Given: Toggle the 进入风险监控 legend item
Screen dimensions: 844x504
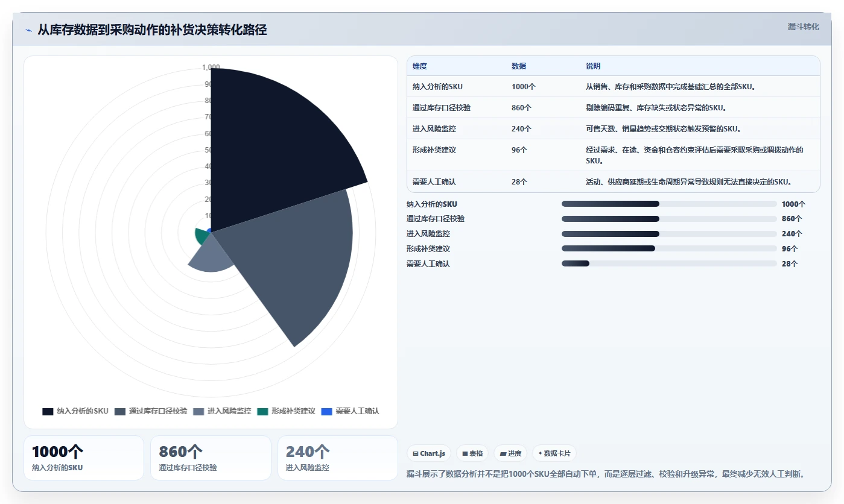Looking at the screenshot, I should pos(222,411).
